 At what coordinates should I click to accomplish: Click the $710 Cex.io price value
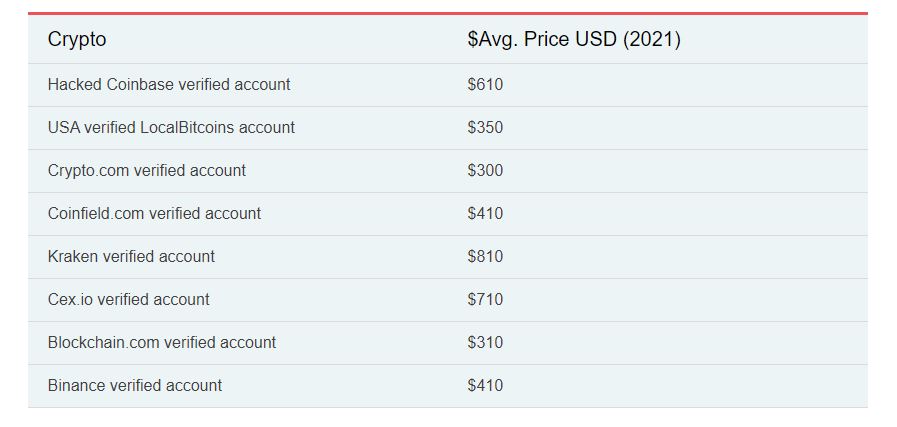pyautogui.click(x=485, y=299)
